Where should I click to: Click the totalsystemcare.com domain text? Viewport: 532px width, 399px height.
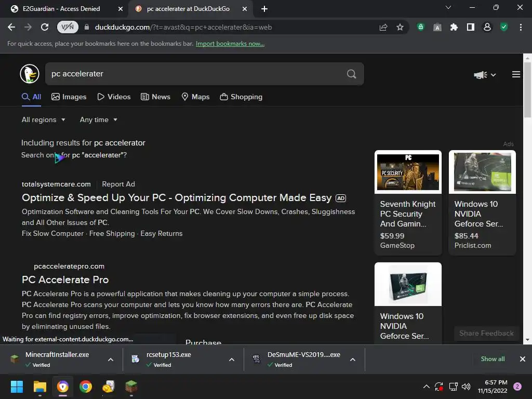pos(56,184)
